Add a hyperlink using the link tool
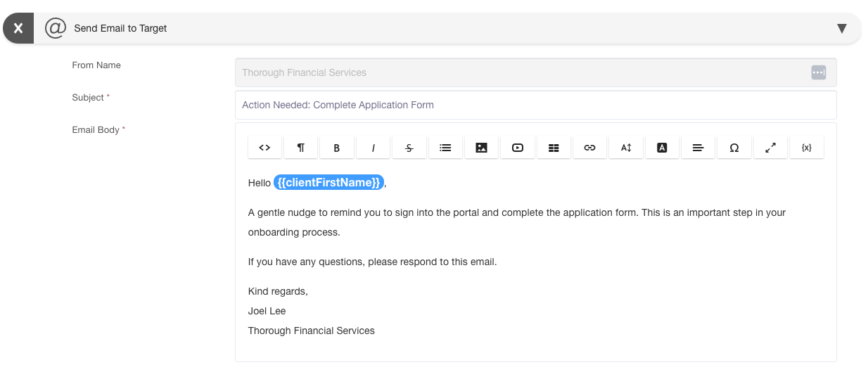The width and height of the screenshot is (868, 391). point(590,148)
